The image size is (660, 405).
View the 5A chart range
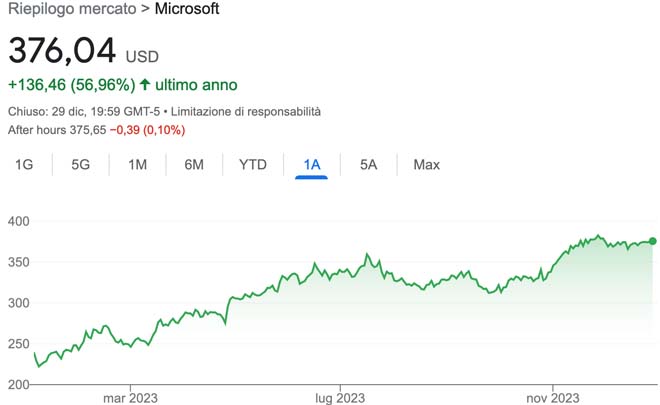click(x=368, y=164)
